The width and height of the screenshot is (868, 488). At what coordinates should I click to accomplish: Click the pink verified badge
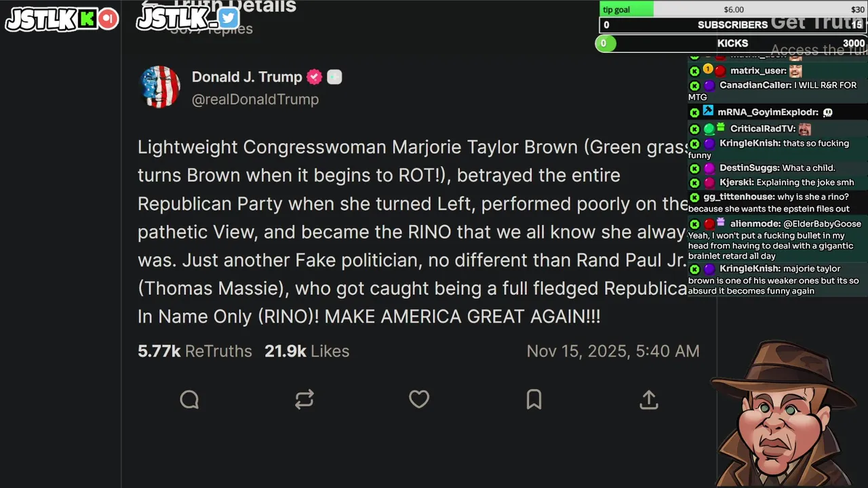[x=314, y=77]
